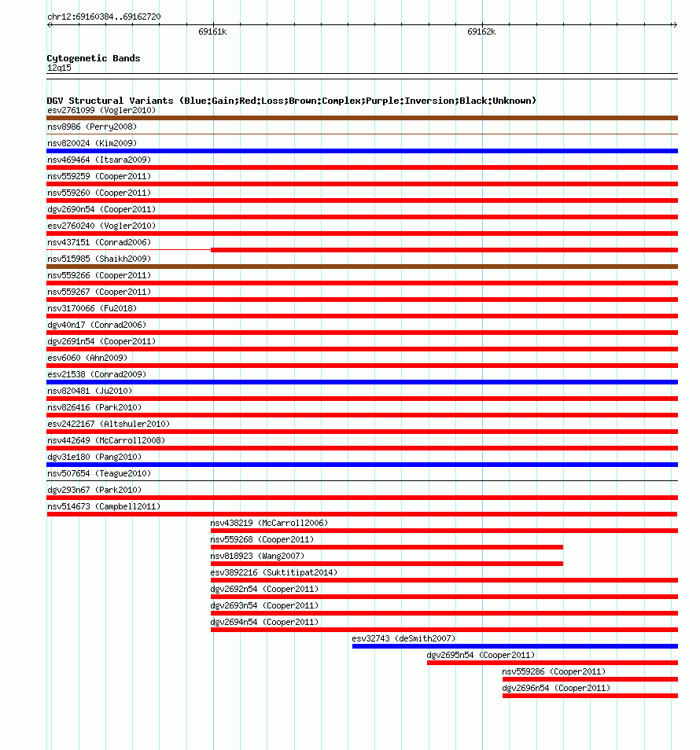Click nsv820481 (Ju2010) label

(x=90, y=391)
